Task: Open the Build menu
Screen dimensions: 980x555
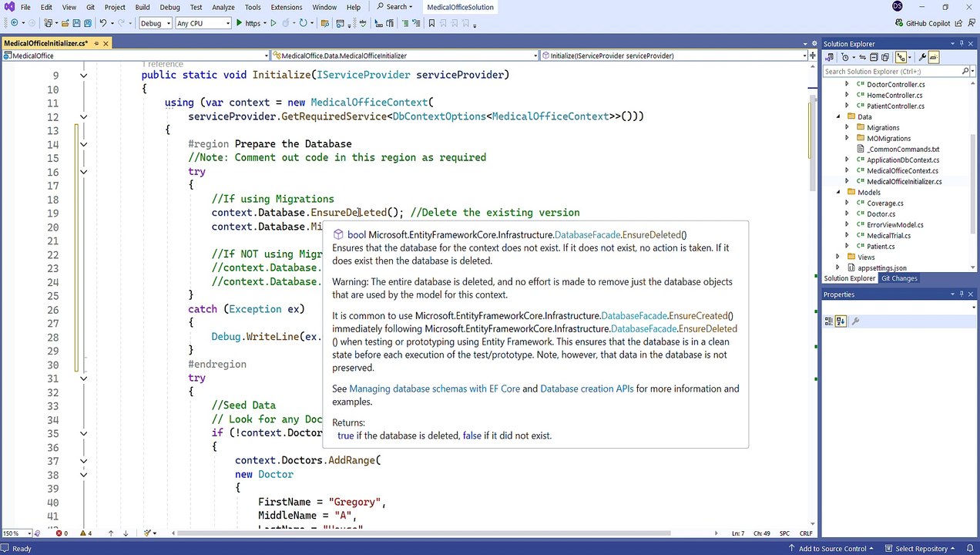Action: click(x=143, y=7)
